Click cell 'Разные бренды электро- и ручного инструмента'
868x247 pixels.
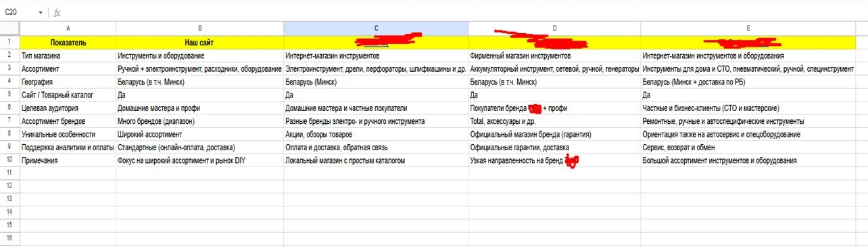point(376,121)
